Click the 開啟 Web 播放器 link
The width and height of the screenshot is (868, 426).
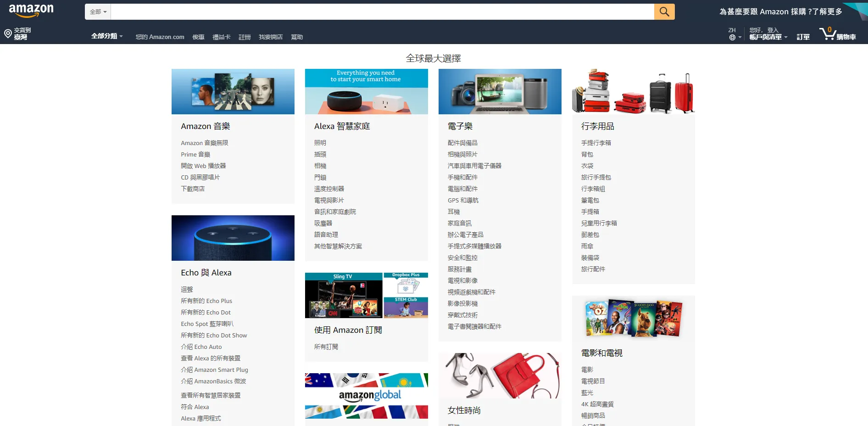[x=203, y=166]
